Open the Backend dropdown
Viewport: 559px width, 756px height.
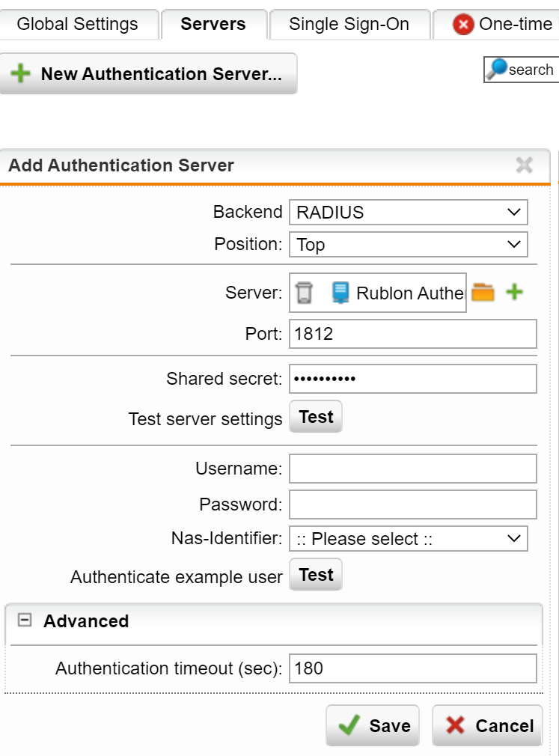[408, 213]
